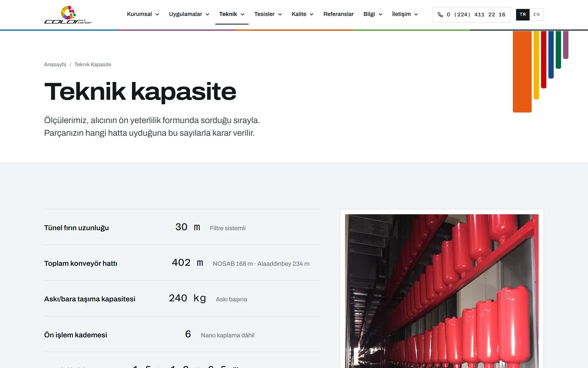This screenshot has height=368, width=588.
Task: Open the Teknik dropdown menu
Action: point(232,14)
